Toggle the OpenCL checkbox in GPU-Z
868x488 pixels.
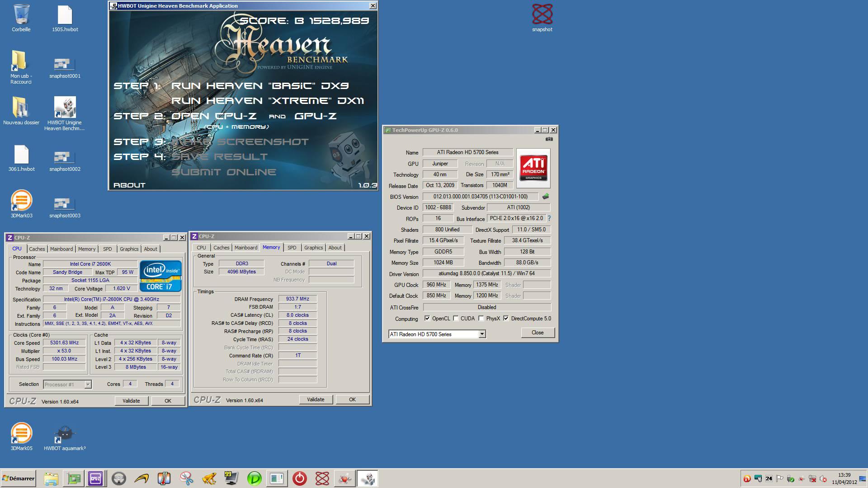(427, 319)
